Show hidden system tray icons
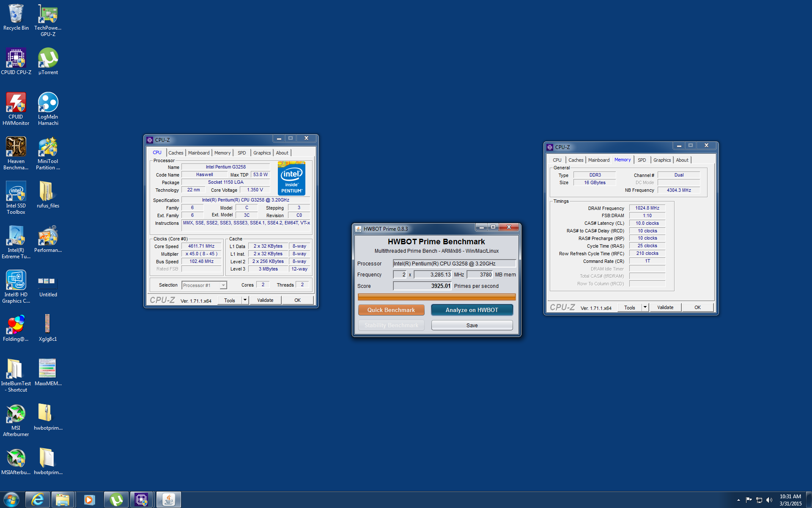 738,500
